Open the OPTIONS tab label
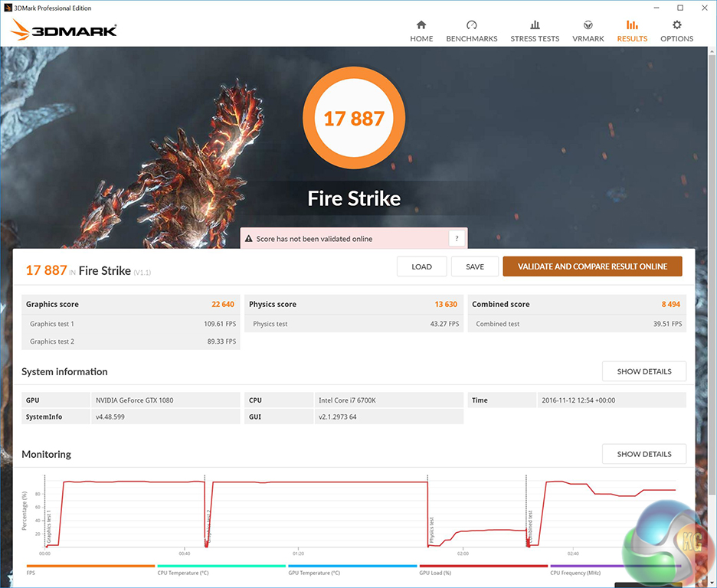Screen dimensions: 717x588 [676, 39]
